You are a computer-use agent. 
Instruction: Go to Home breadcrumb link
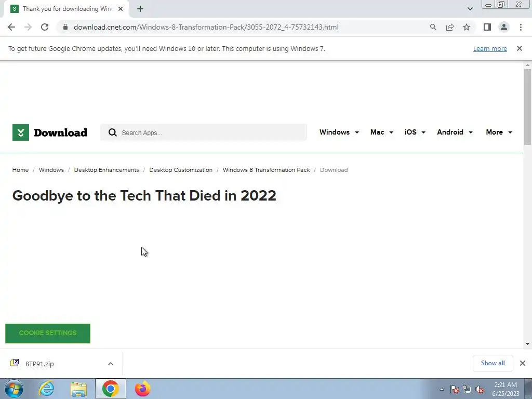20,170
